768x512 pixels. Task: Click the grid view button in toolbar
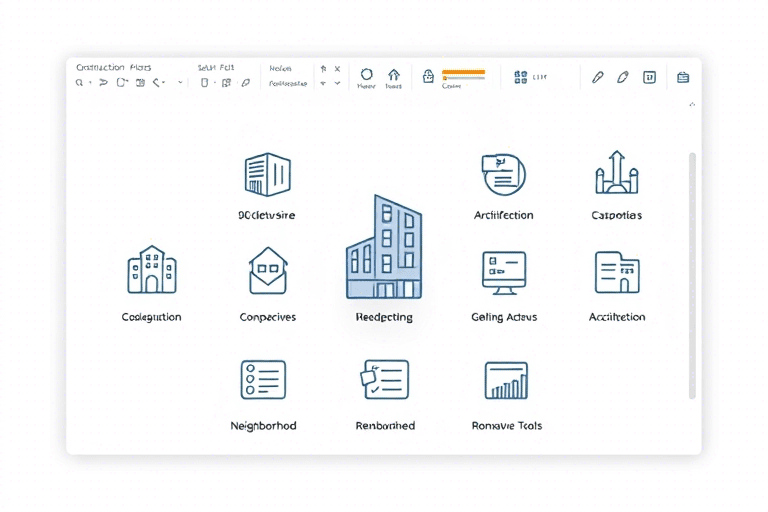pos(520,77)
